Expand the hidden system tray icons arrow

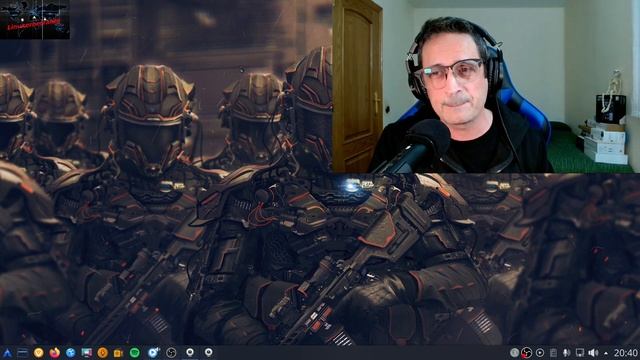606,353
